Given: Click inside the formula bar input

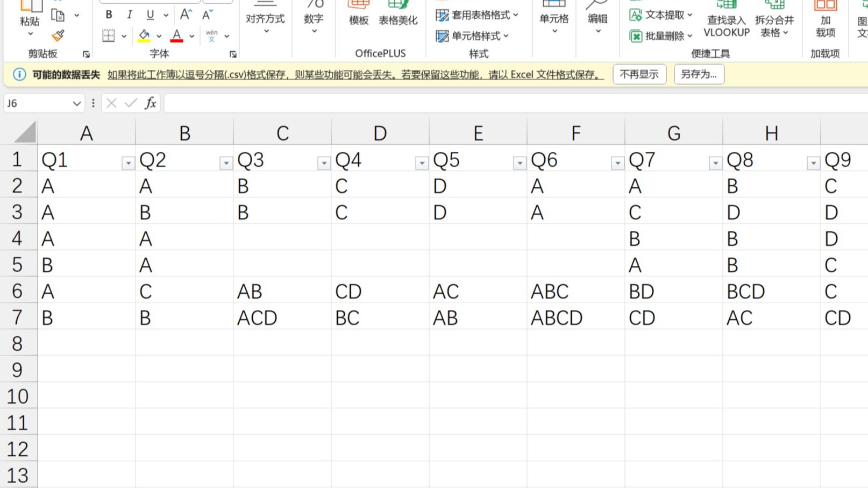Looking at the screenshot, I should [515, 103].
